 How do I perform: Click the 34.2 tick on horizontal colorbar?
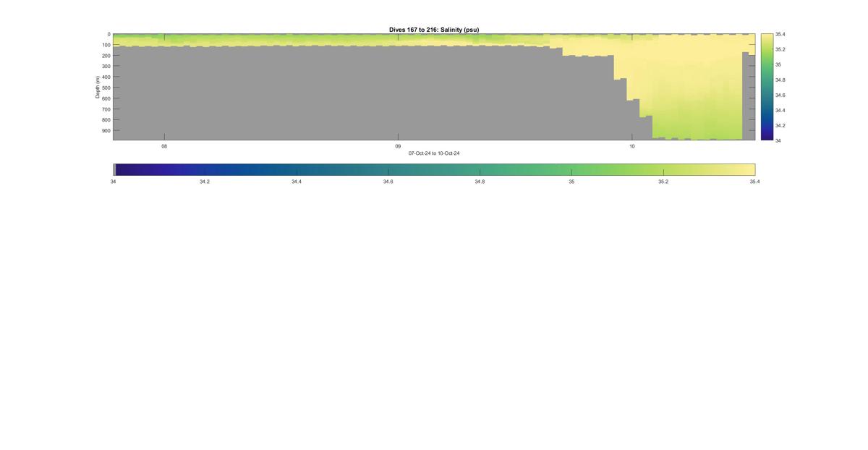(x=205, y=182)
